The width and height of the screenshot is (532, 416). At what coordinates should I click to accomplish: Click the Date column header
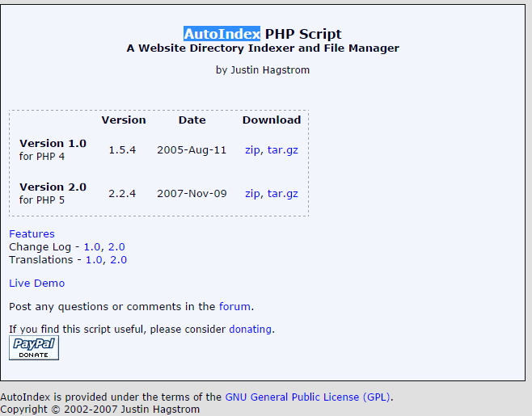tap(192, 120)
